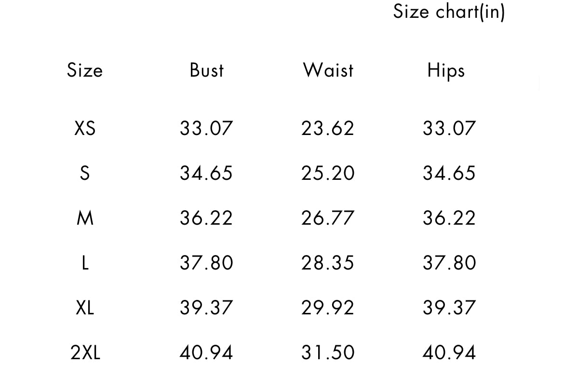Click the bust value 37.80 for L
Screen dimensions: 564x392
tap(206, 263)
